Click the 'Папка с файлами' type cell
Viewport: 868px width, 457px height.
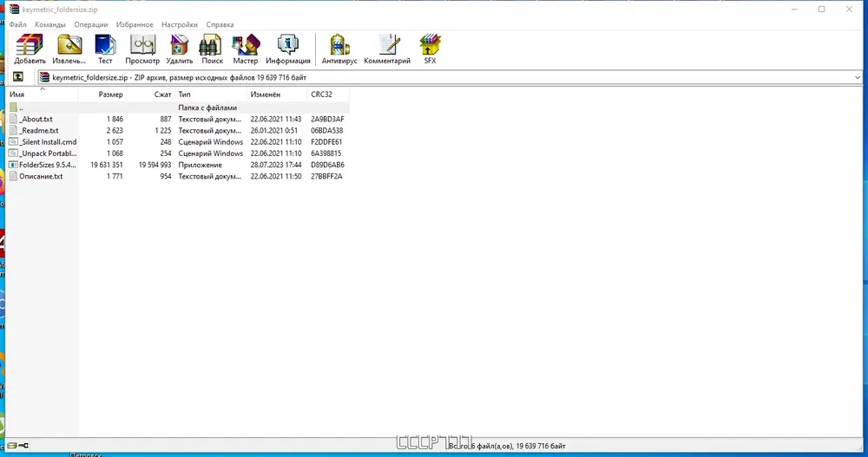(x=207, y=108)
